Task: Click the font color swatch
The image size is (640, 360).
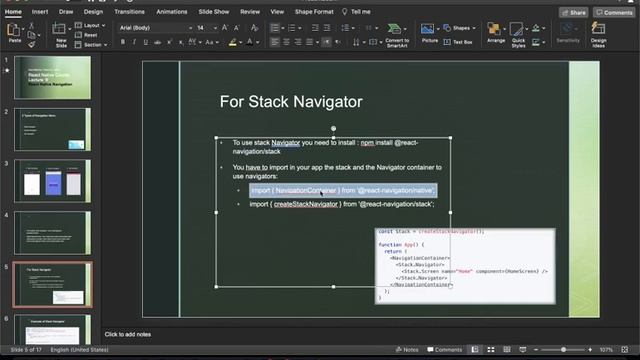Action: pyautogui.click(x=249, y=42)
